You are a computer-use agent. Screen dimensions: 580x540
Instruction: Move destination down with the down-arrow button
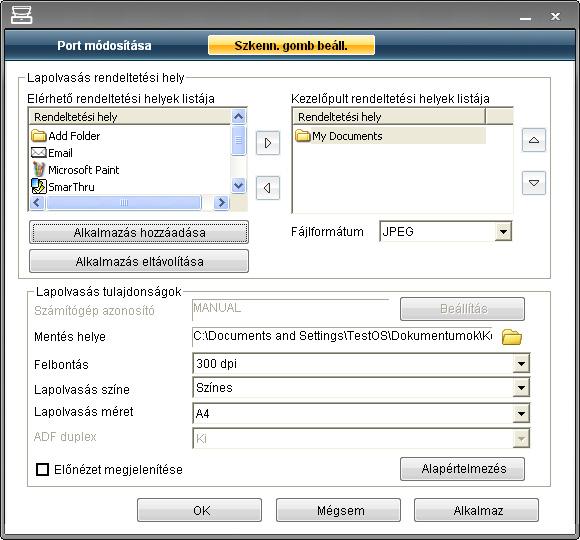tap(533, 183)
